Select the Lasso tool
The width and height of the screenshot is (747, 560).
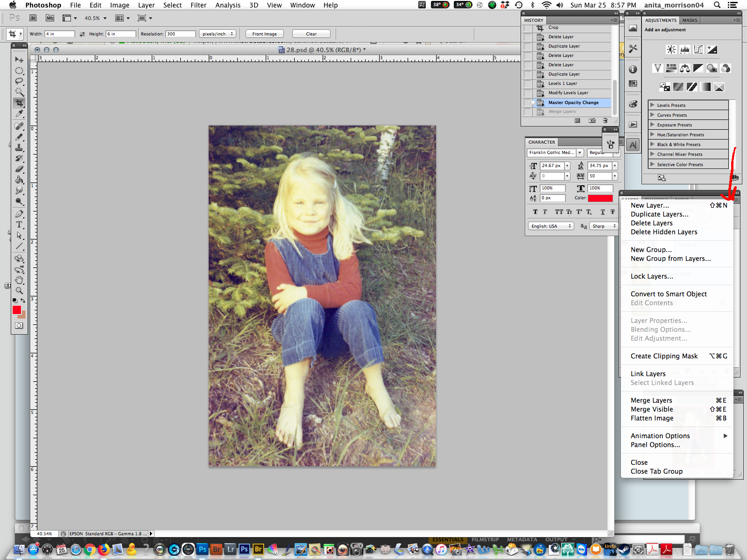(x=19, y=82)
